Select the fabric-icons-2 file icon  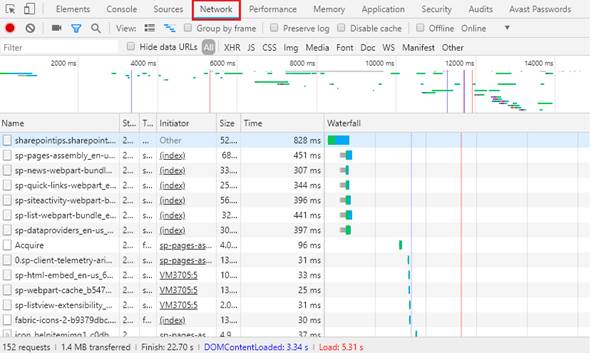tap(7, 320)
